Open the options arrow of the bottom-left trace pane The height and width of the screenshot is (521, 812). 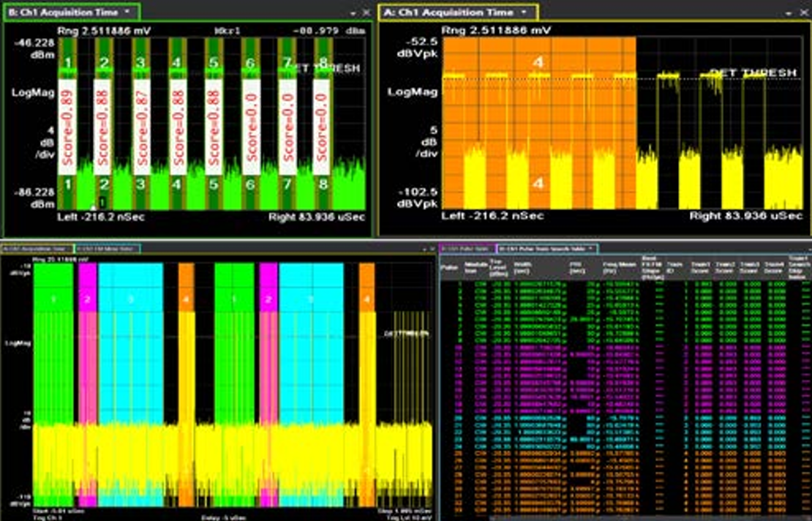pyautogui.click(x=424, y=249)
